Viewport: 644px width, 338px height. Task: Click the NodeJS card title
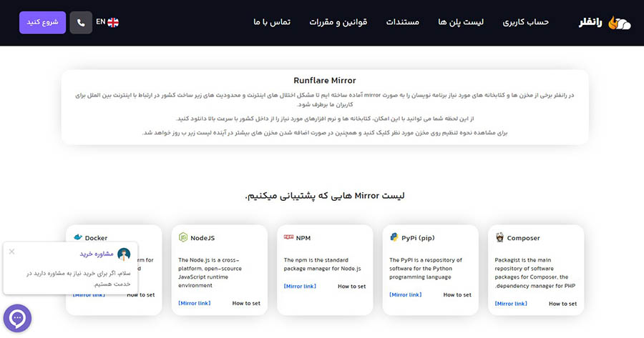pos(203,238)
